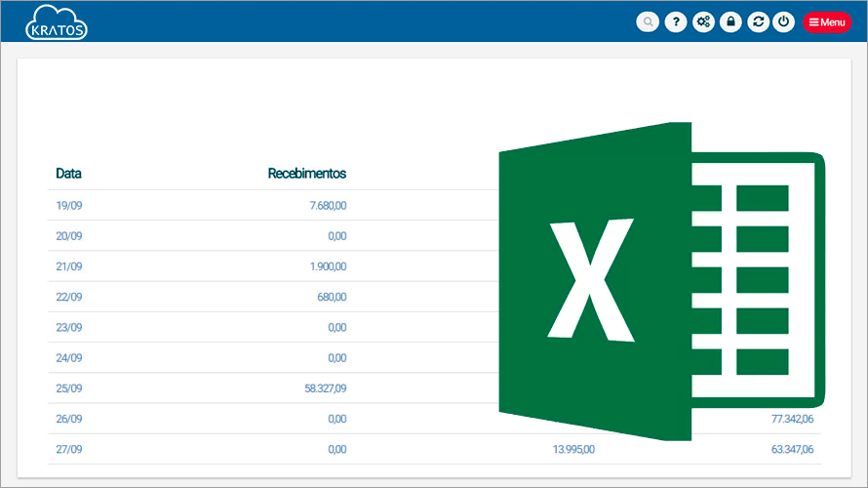The height and width of the screenshot is (488, 868).
Task: Click the Recebimentos column header
Action: (x=307, y=174)
